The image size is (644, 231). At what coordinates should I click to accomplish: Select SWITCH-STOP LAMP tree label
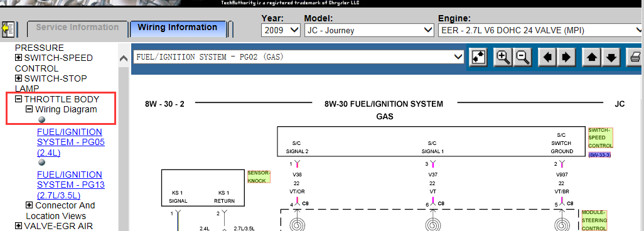pyautogui.click(x=51, y=83)
